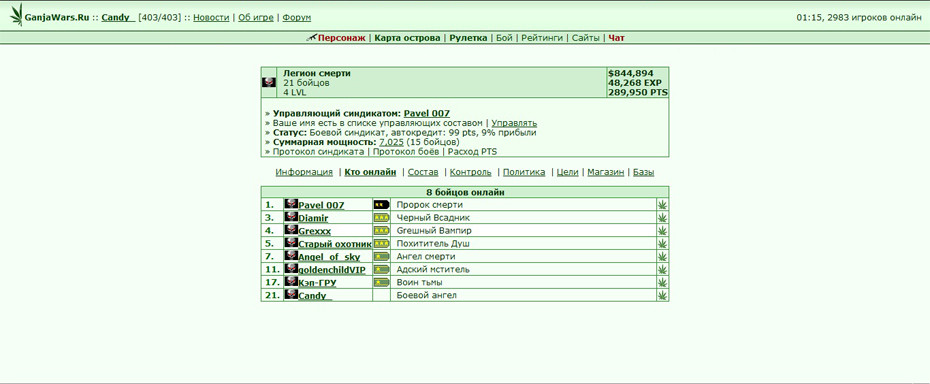Open the Бой menu item
The width and height of the screenshot is (930, 384).
click(504, 38)
